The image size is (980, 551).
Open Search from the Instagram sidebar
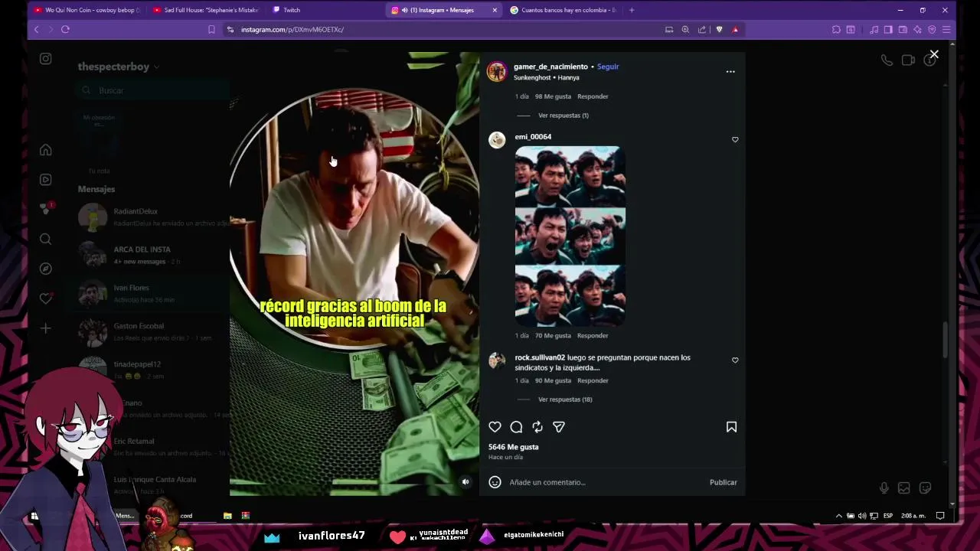[46, 240]
